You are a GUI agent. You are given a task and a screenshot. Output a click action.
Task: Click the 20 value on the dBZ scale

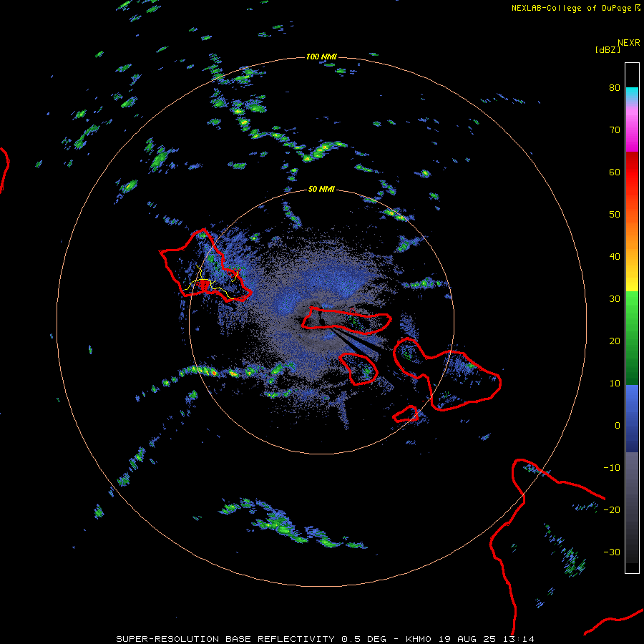pos(615,341)
